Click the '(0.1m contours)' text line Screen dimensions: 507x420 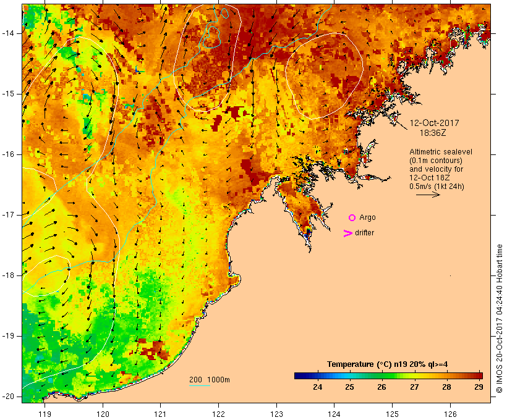[x=436, y=161]
